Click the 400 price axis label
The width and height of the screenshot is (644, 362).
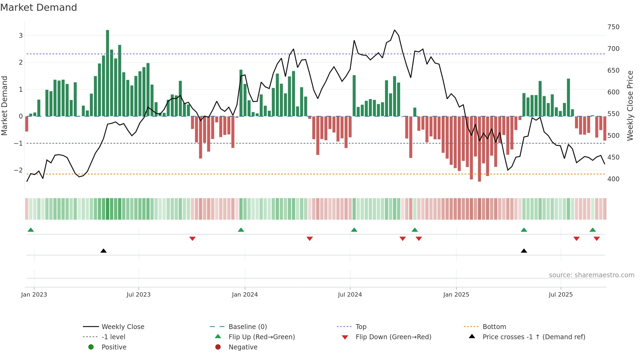613,179
